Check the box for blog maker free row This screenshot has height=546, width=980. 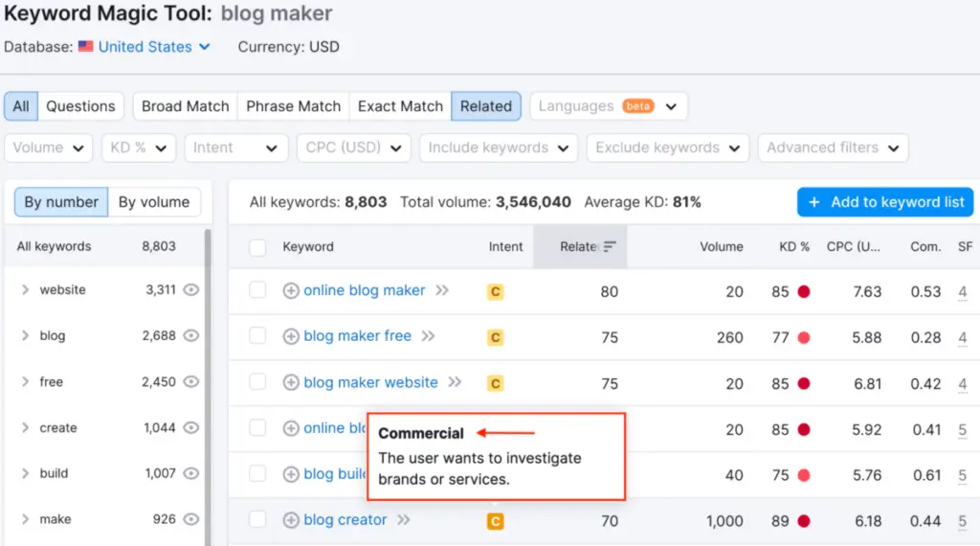(x=257, y=336)
